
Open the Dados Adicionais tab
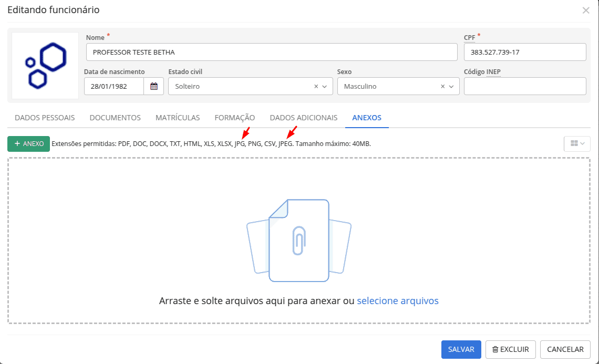click(303, 118)
